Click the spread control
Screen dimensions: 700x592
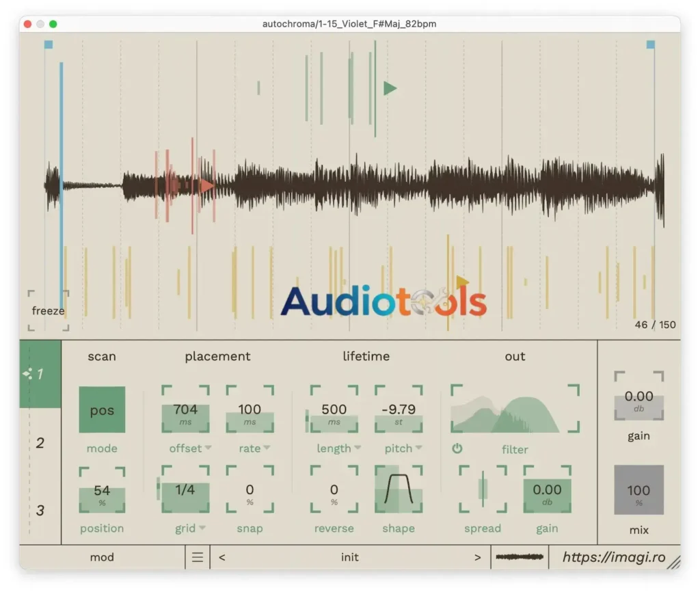[483, 489]
